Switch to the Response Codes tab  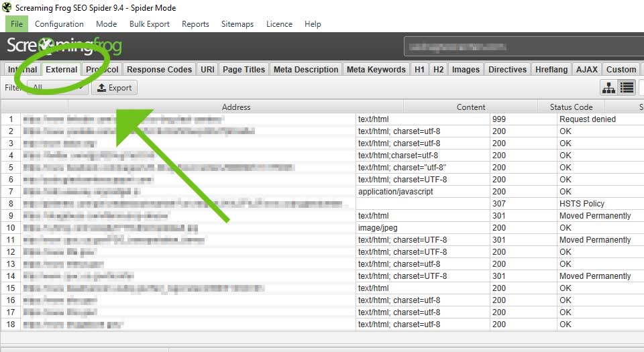point(159,69)
